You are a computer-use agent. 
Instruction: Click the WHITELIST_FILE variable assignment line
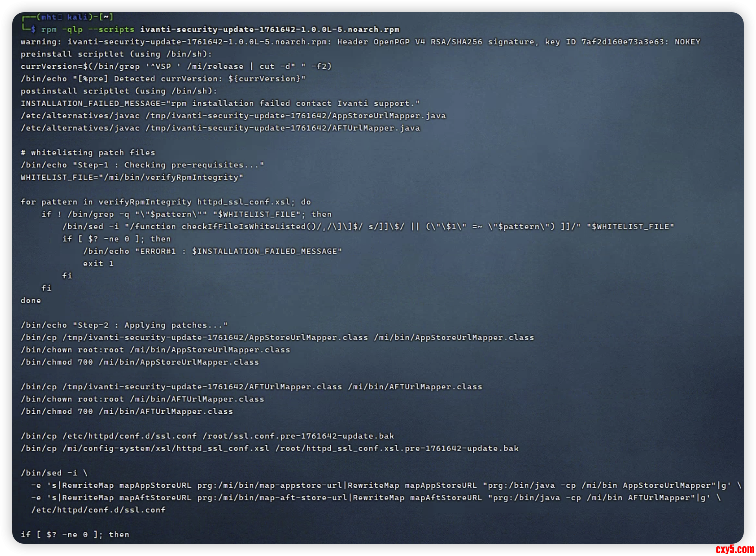pyautogui.click(x=132, y=177)
